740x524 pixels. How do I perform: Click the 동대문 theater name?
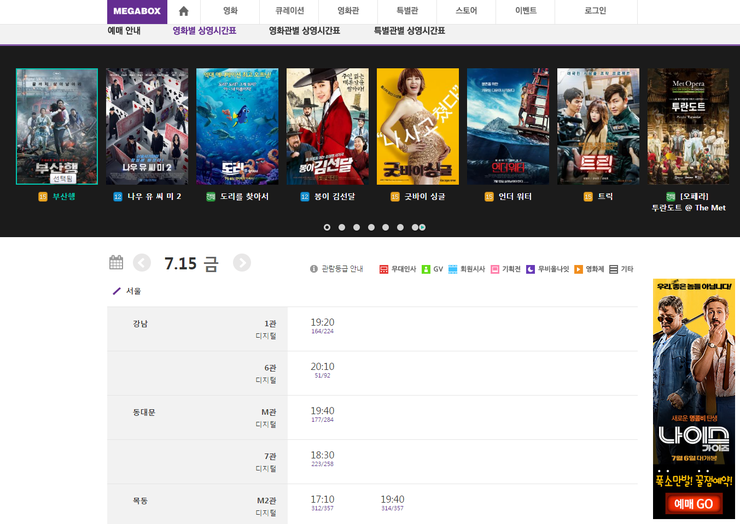[144, 413]
